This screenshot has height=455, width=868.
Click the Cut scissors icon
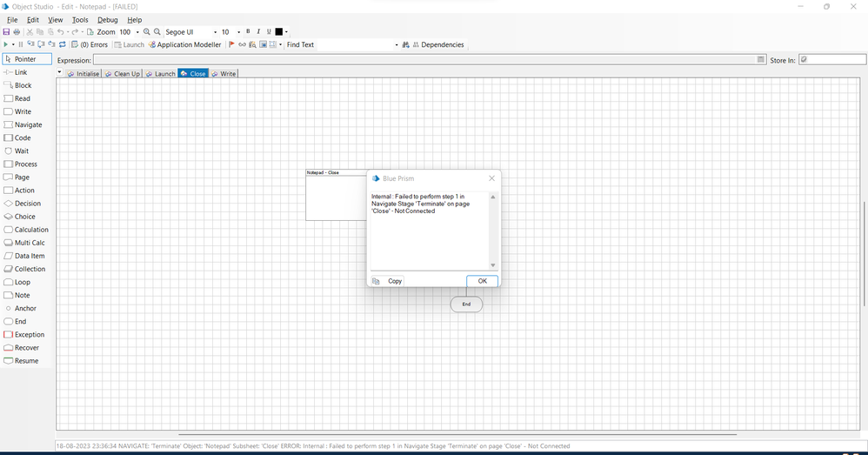[x=30, y=32]
